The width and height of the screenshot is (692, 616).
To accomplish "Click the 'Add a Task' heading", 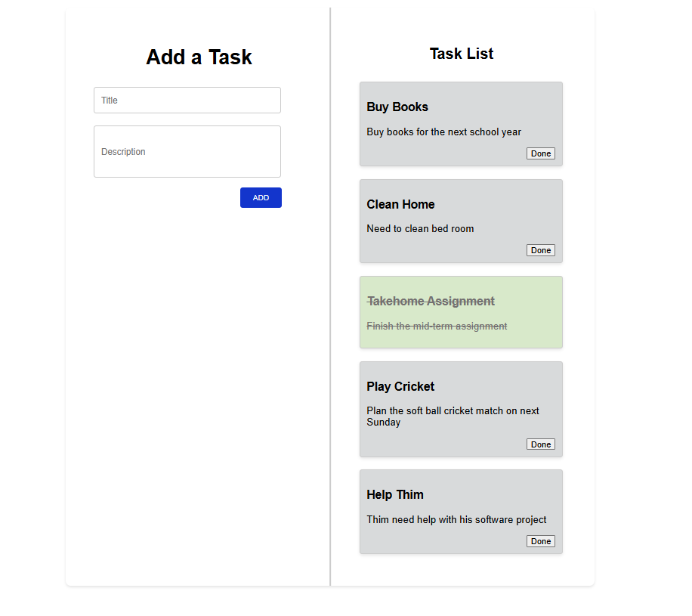I will 199,57.
